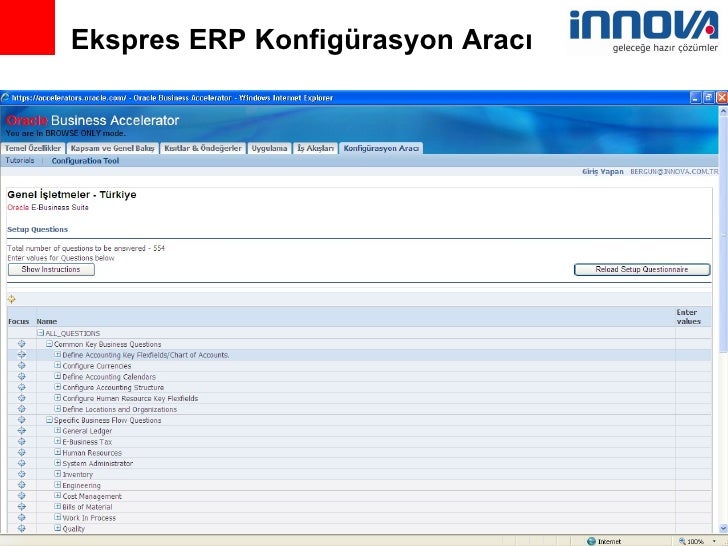Click focus icon for Bills of Material
728x546 pixels.
(x=22, y=507)
